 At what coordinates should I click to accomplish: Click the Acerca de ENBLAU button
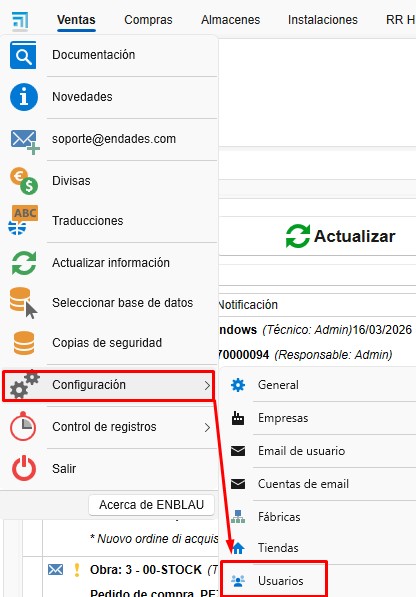(151, 504)
